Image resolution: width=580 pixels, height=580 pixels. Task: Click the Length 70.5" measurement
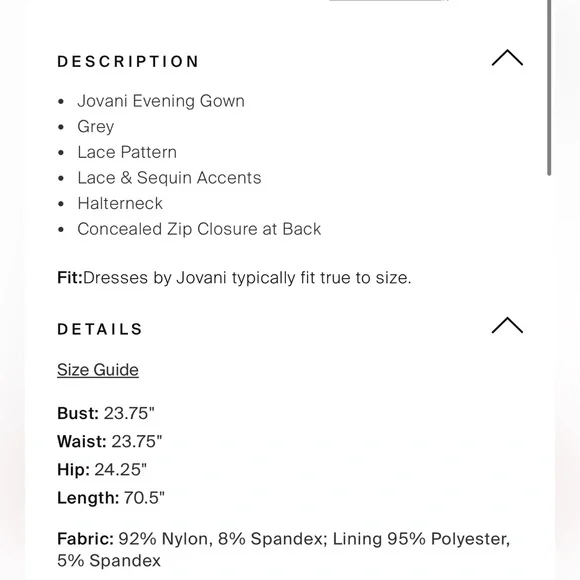(111, 498)
